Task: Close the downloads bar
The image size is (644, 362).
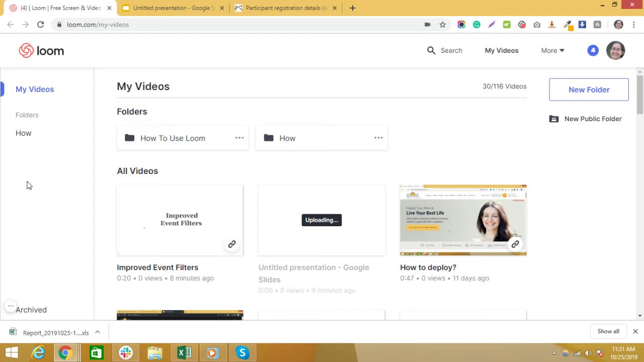Action: tap(635, 331)
